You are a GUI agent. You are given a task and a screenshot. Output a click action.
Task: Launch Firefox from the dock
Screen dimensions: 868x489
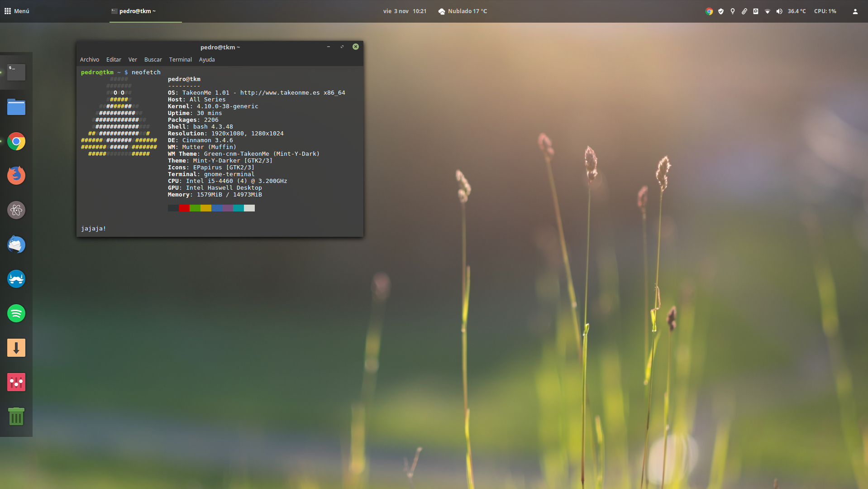[16, 176]
